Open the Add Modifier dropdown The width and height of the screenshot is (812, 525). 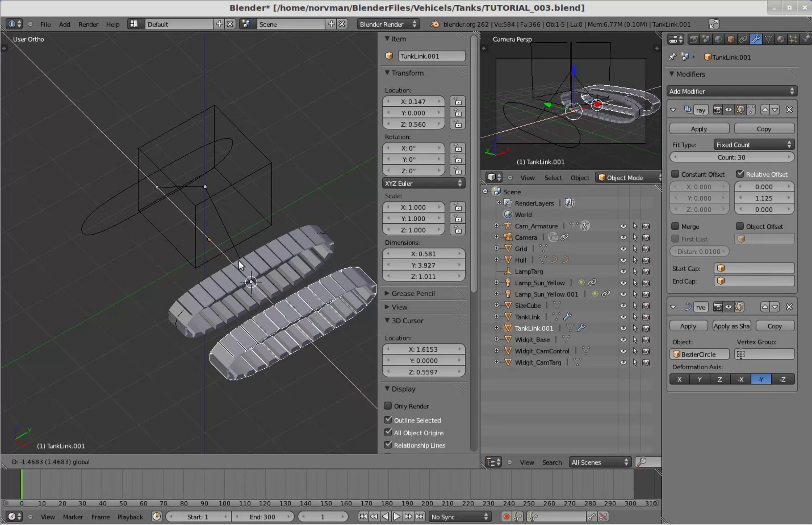731,91
